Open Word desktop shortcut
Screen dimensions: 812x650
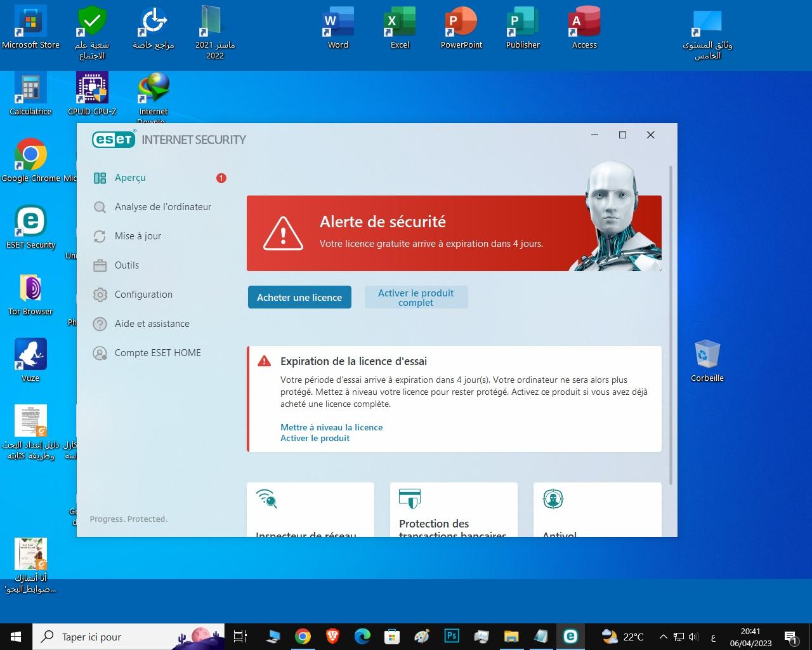338,28
